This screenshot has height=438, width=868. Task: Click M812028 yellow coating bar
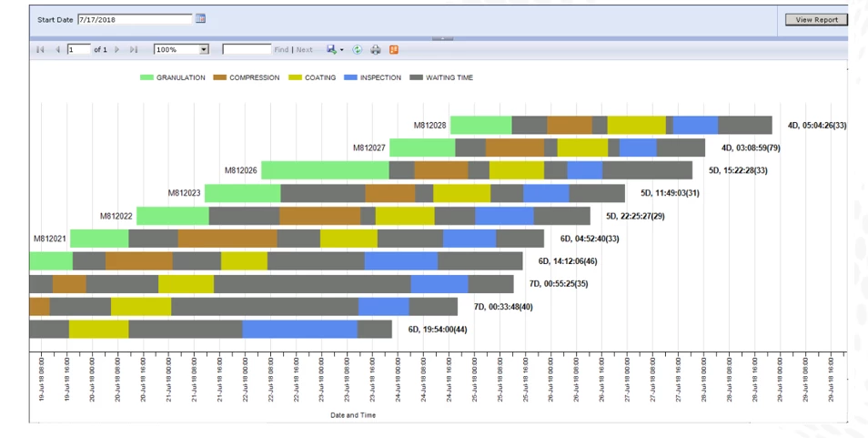pos(637,125)
